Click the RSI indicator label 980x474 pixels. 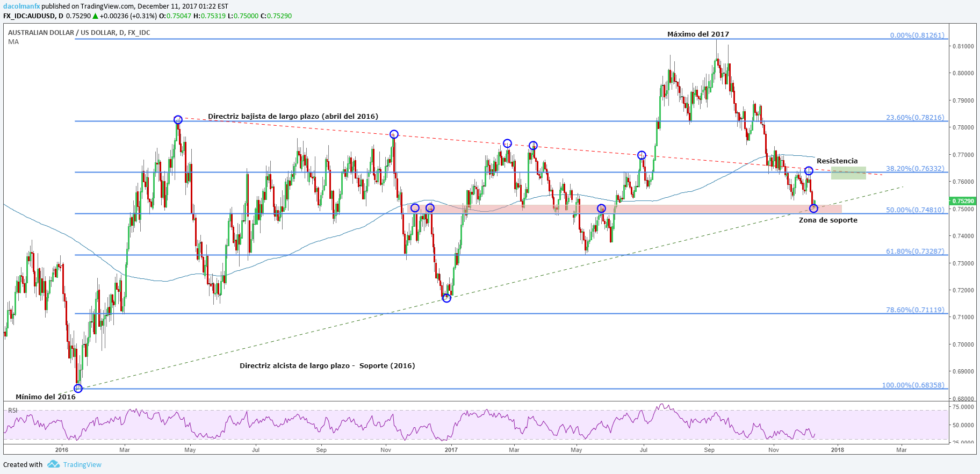(x=12, y=411)
